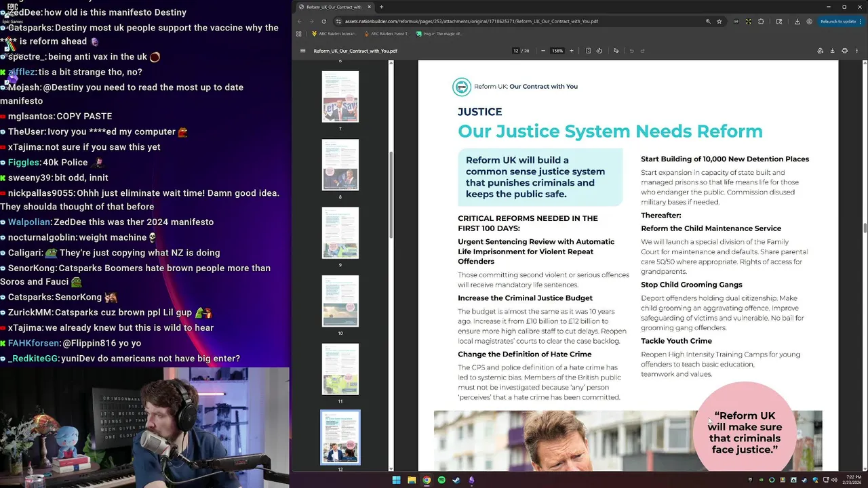Click the Walpolian chat username
This screenshot has height=488, width=868.
pos(28,222)
